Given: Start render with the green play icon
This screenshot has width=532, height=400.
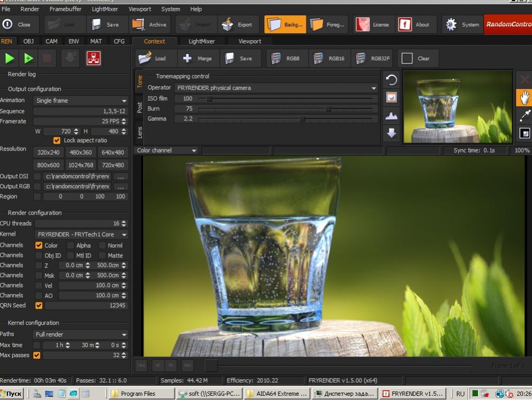Looking at the screenshot, I should (10, 58).
